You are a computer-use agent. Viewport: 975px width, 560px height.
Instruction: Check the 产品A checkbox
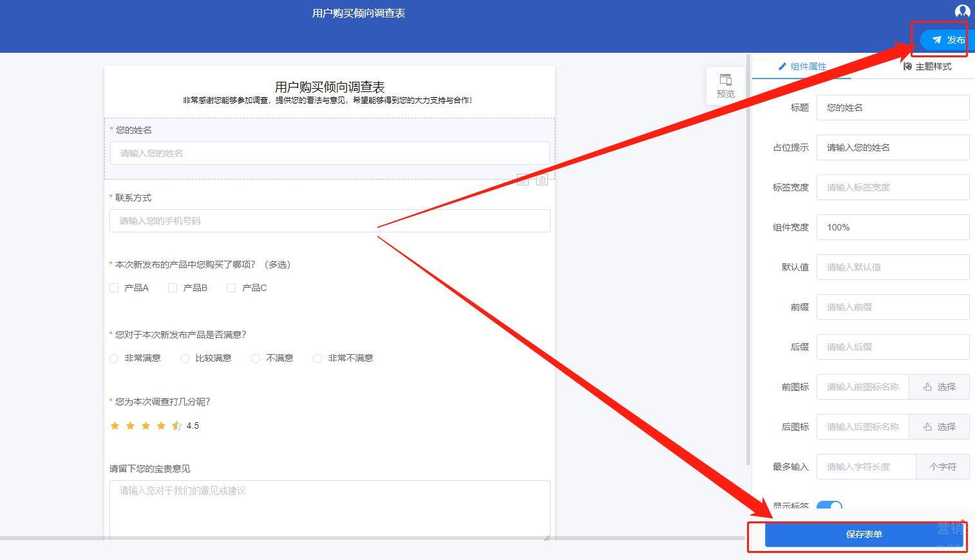[114, 288]
